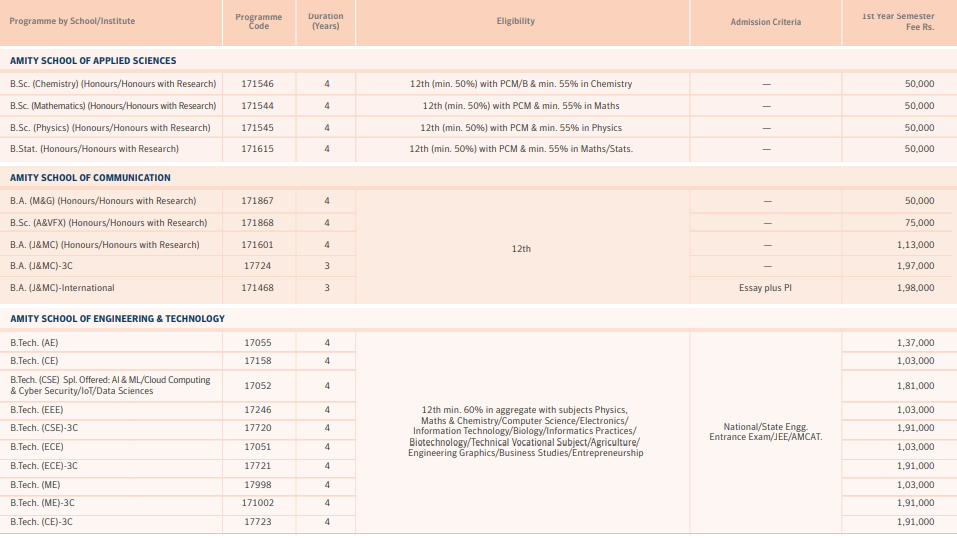The width and height of the screenshot is (957, 538).
Task: Click programme code 171002
Action: click(258, 503)
